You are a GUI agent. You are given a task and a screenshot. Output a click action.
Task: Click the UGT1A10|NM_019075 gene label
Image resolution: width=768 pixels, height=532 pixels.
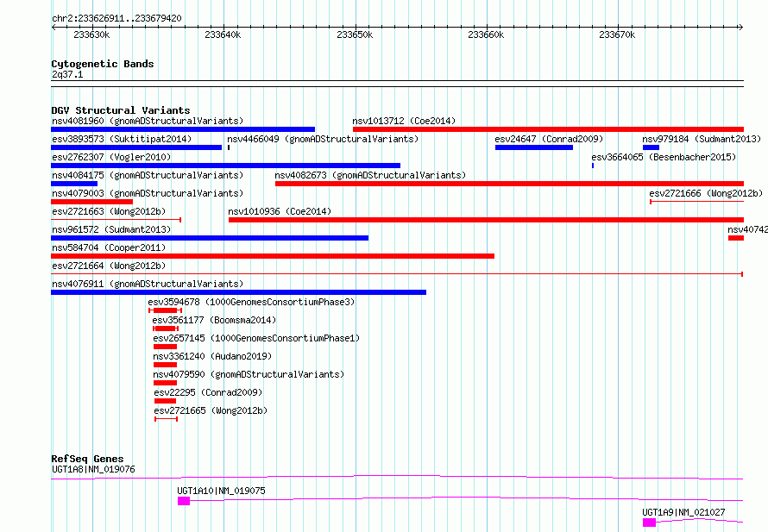pyautogui.click(x=222, y=491)
